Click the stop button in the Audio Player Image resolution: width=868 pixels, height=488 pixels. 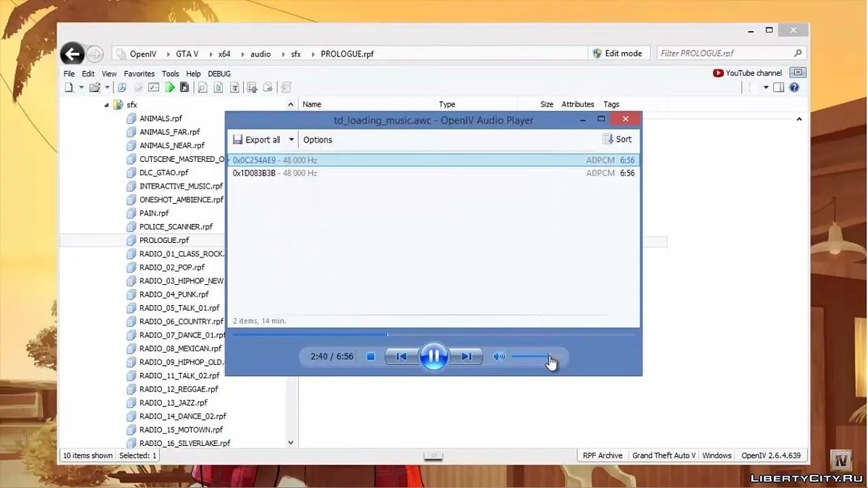click(x=370, y=356)
